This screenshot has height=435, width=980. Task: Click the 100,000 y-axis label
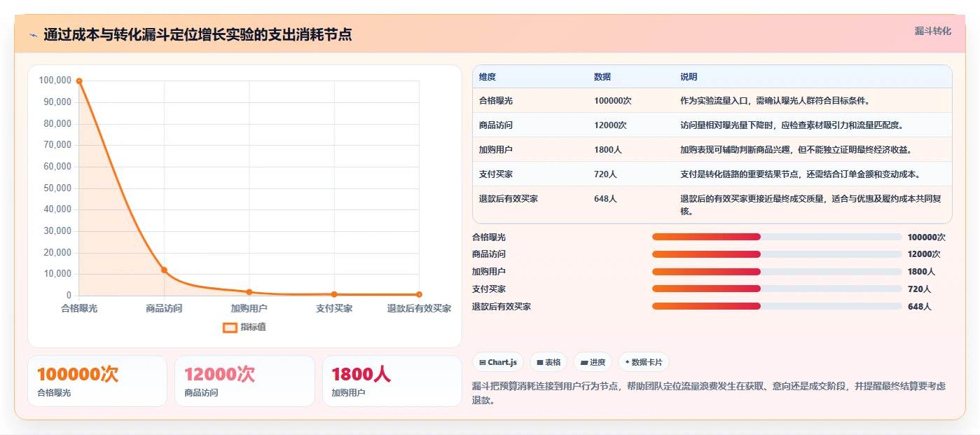coord(55,81)
